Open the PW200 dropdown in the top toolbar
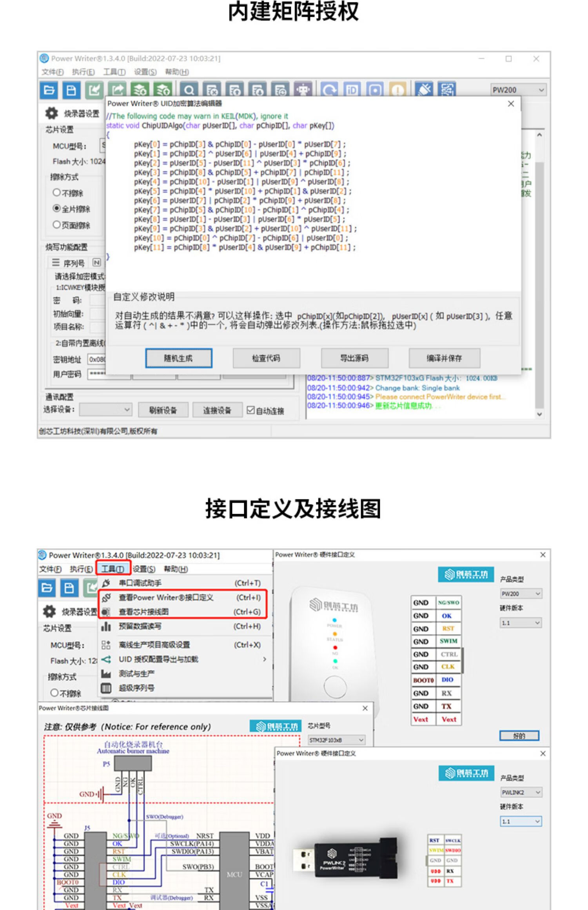Viewport: 588px width, 910px height. point(517,90)
